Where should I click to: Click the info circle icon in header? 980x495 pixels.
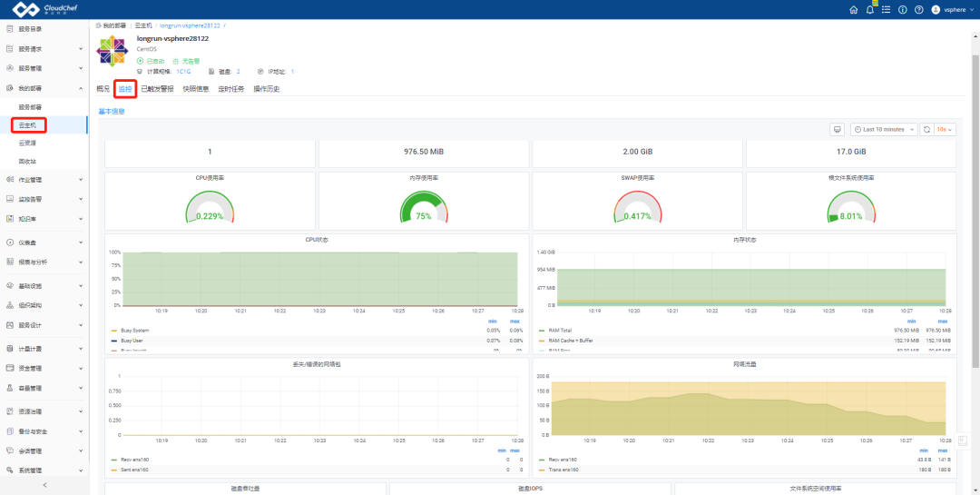[903, 9]
